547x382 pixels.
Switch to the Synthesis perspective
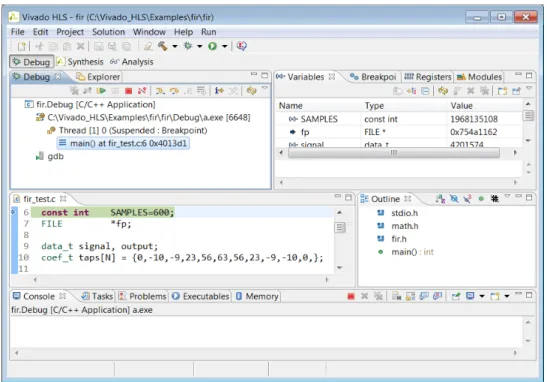point(80,62)
